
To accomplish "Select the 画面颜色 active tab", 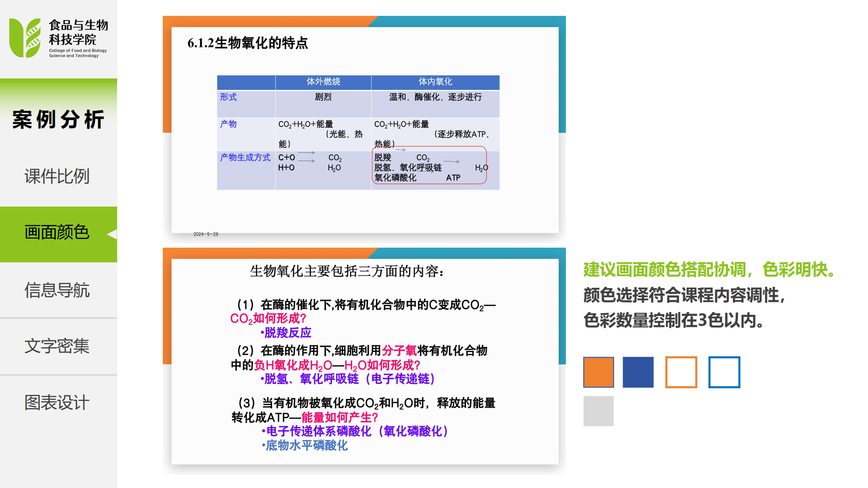I will coord(57,233).
